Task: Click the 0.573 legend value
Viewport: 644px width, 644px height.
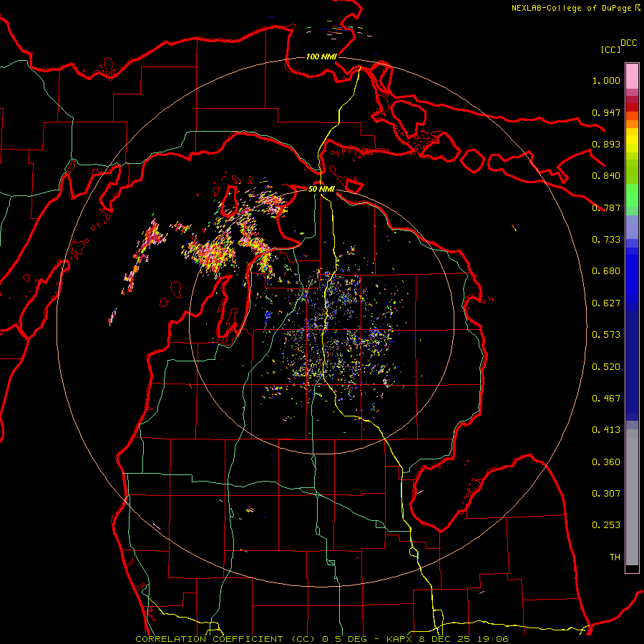Action: (x=606, y=335)
